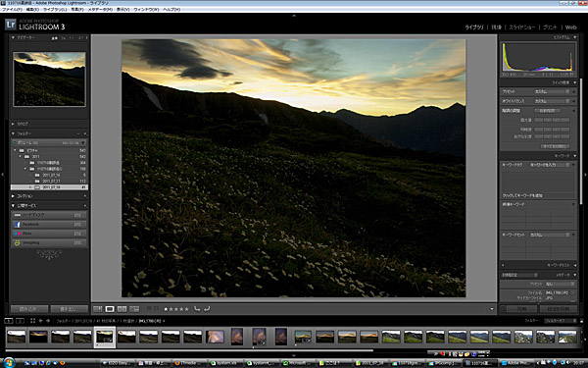Image resolution: width=588 pixels, height=368 pixels.
Task: Open the File menu
Action: coord(12,10)
